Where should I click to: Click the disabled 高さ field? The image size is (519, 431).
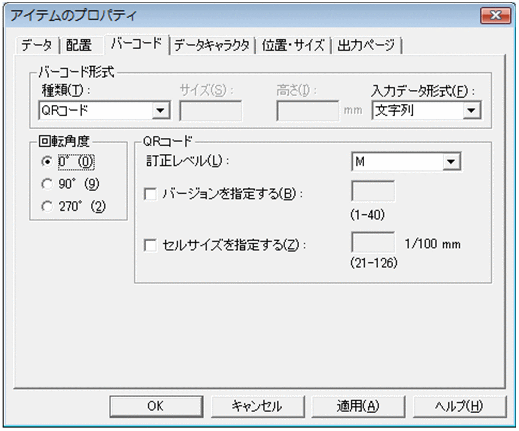coord(307,111)
